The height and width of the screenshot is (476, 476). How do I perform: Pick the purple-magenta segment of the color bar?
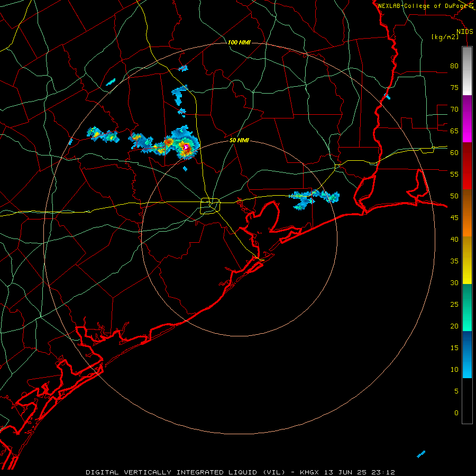coord(467,118)
